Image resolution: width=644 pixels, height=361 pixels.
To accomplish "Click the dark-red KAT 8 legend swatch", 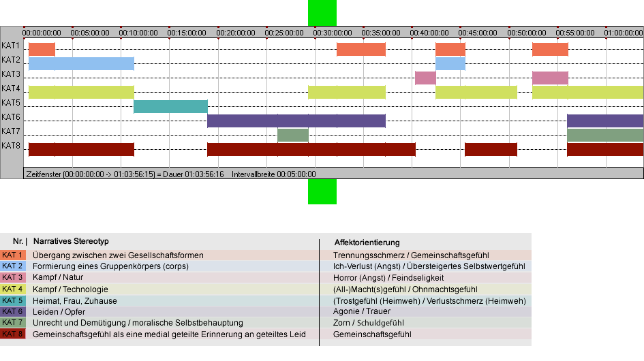I will click(13, 334).
